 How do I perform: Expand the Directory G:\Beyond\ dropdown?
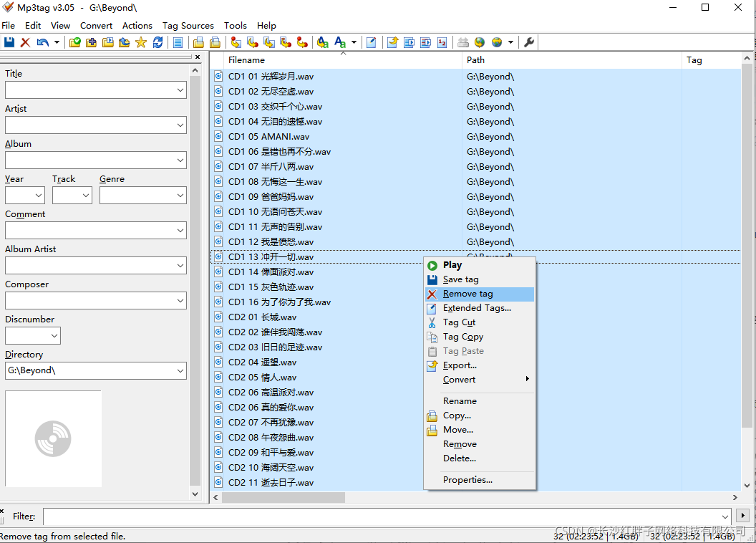click(180, 371)
